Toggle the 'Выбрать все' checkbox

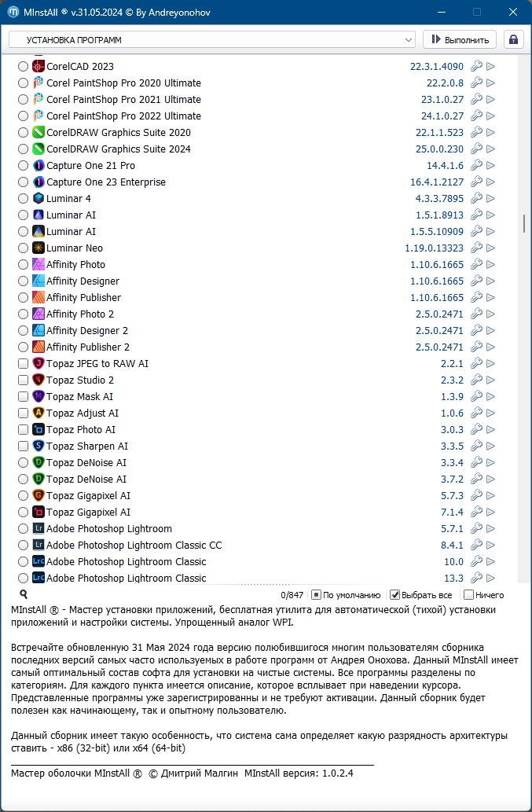click(394, 595)
